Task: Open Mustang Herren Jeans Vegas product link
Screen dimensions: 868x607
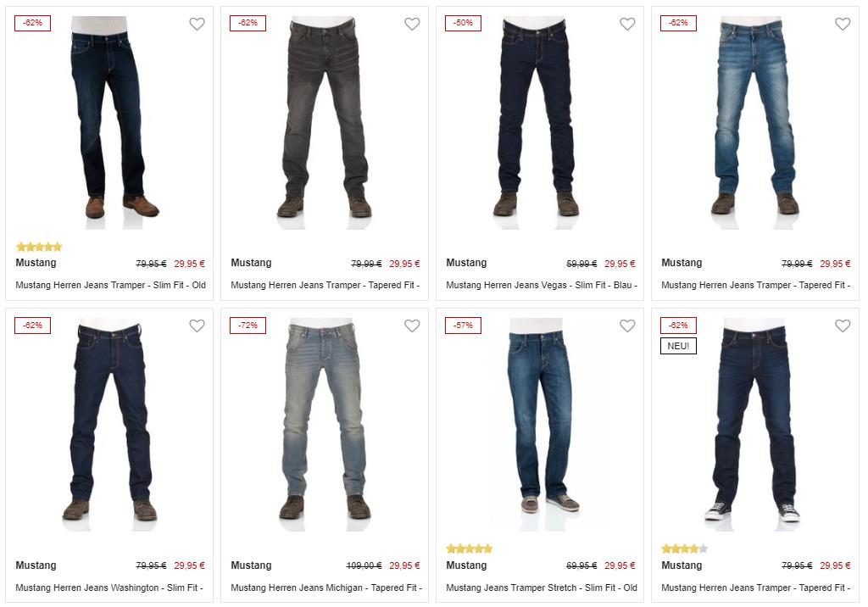Action: coord(542,285)
